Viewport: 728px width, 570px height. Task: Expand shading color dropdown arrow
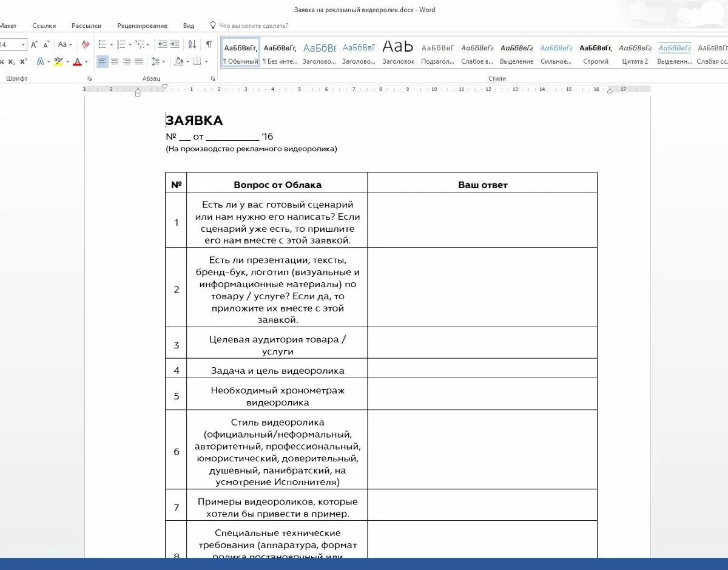point(187,61)
